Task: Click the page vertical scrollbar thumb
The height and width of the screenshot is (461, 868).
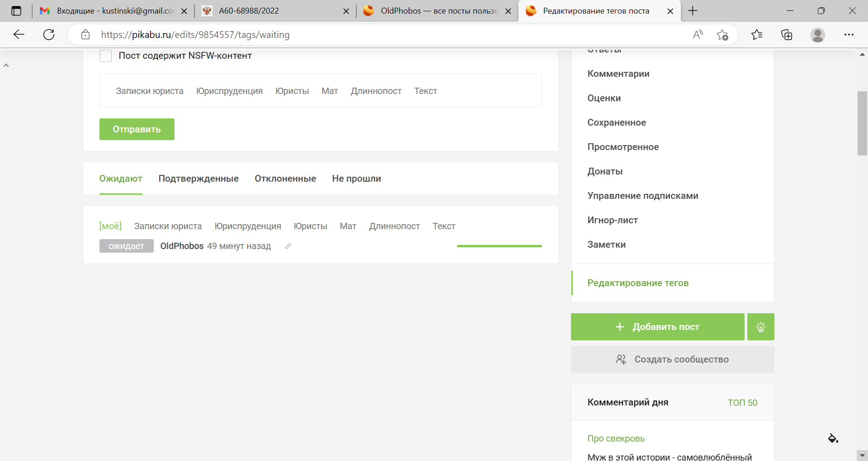Action: coord(862,123)
